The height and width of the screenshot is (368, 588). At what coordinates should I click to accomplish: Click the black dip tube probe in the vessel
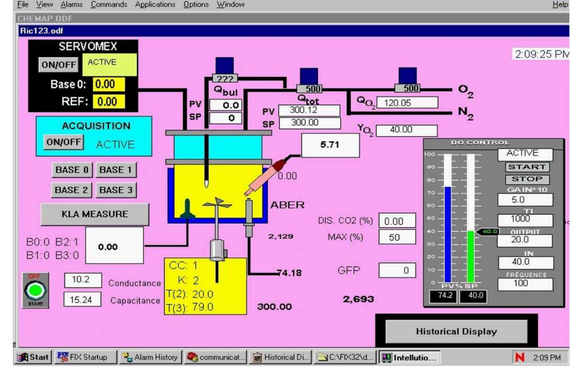[x=206, y=161]
